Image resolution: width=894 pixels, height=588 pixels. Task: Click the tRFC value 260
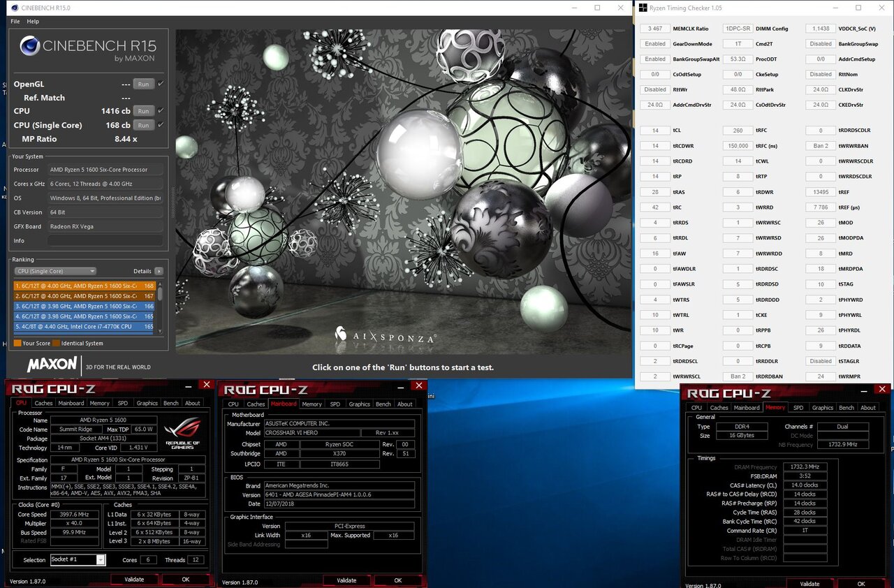coord(738,131)
